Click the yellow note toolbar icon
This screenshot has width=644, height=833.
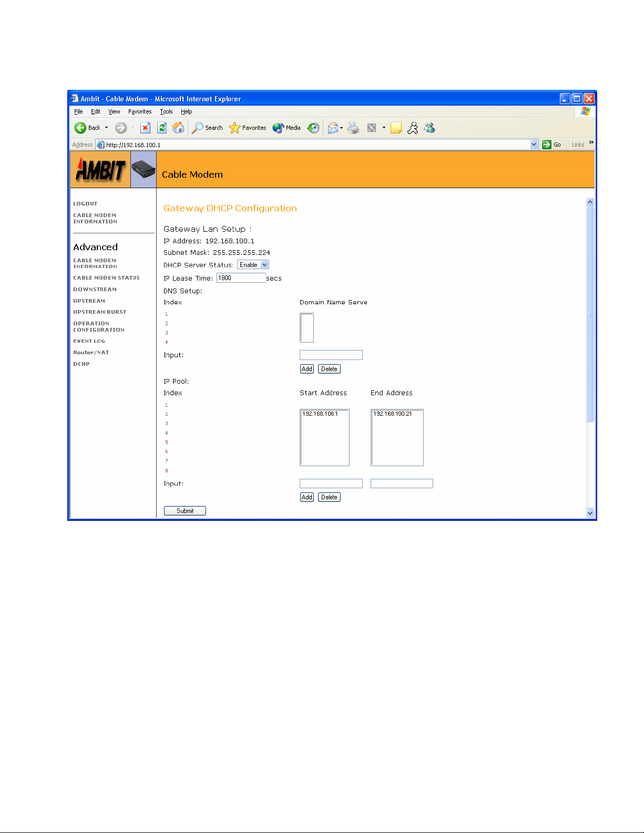point(396,128)
